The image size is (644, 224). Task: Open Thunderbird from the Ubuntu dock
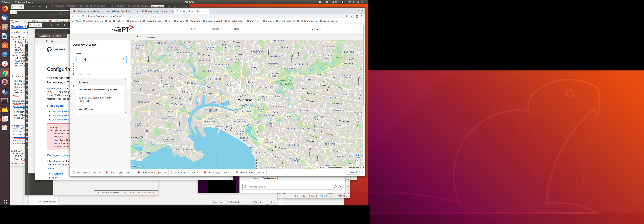tap(5, 18)
